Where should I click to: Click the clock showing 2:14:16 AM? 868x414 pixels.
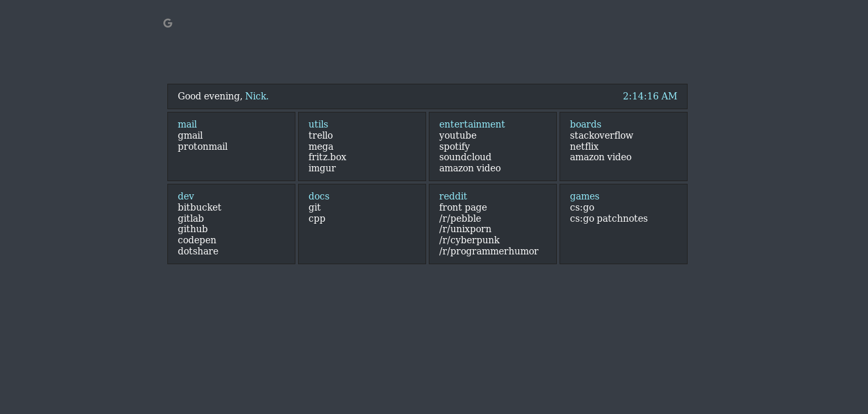[650, 96]
